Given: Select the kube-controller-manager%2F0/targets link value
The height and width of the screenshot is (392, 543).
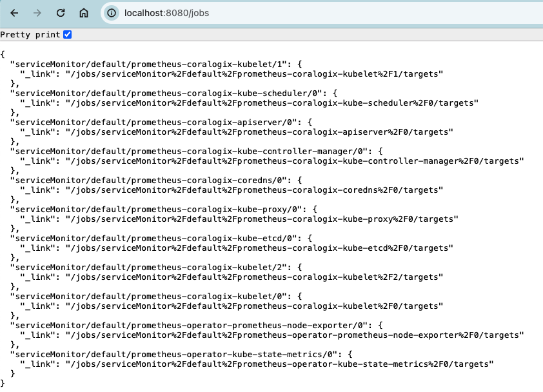Looking at the screenshot, I should [295, 161].
